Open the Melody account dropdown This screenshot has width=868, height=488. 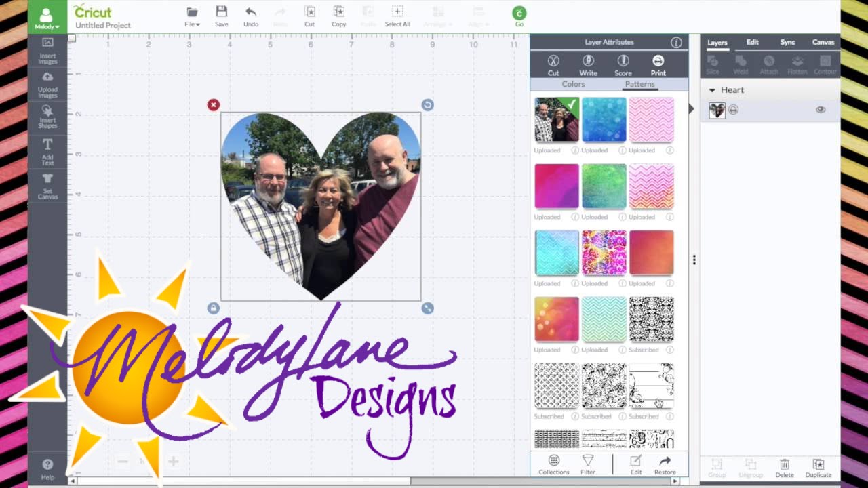click(x=47, y=18)
